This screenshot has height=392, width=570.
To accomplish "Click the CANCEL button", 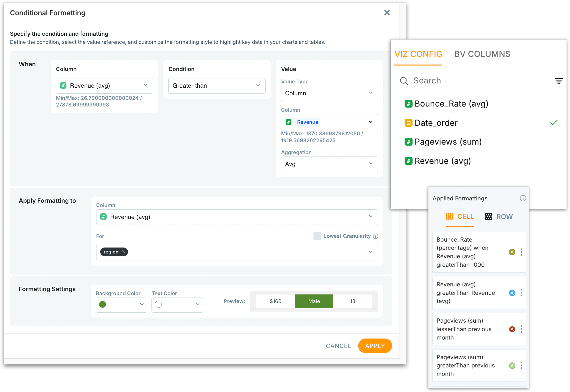I will (338, 346).
